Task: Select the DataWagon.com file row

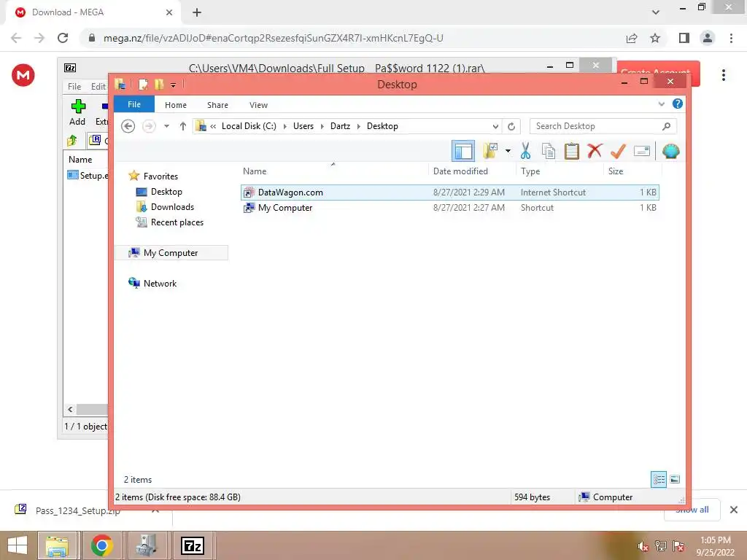Action: 449,192
